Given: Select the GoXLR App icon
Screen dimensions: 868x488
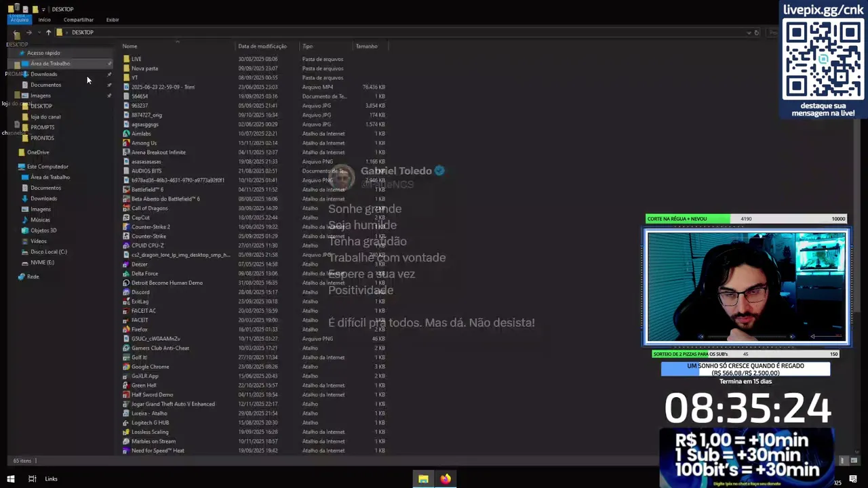Looking at the screenshot, I should [x=126, y=376].
